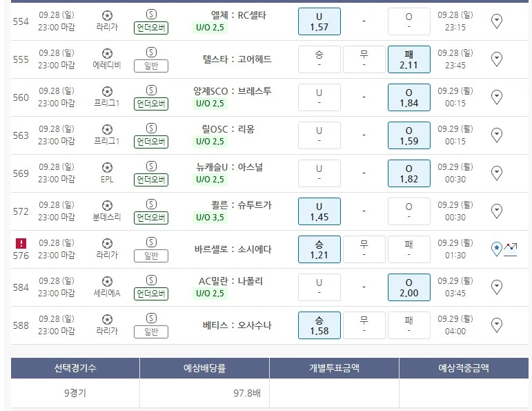532x411 pixels.
Task: Click the location pin icon for 베티스 : 오사수나
Action: 496,325
